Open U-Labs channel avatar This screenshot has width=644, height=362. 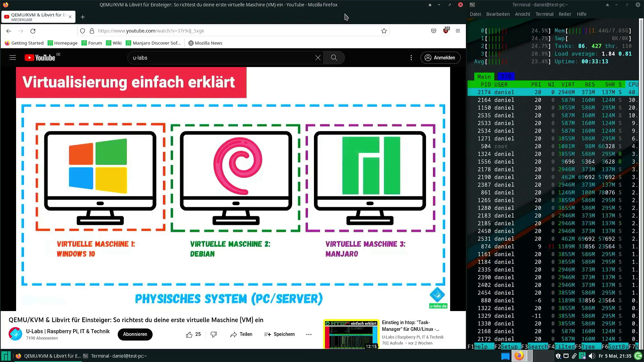tap(15, 334)
